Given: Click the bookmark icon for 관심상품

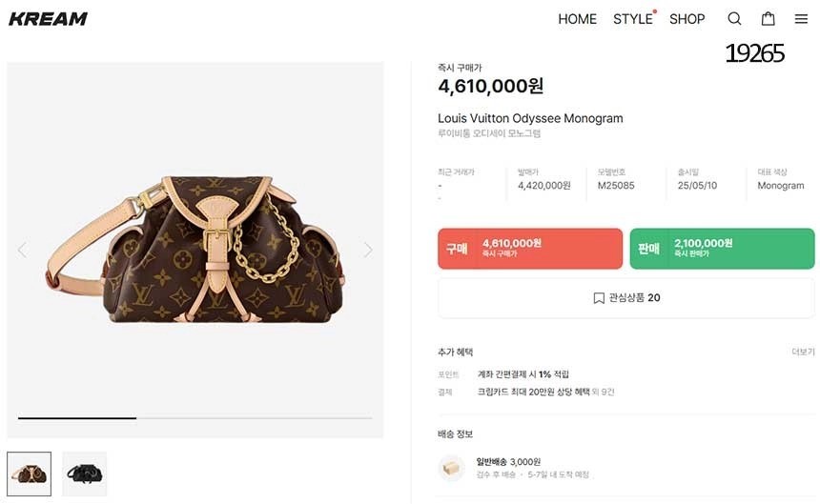Looking at the screenshot, I should pyautogui.click(x=599, y=298).
